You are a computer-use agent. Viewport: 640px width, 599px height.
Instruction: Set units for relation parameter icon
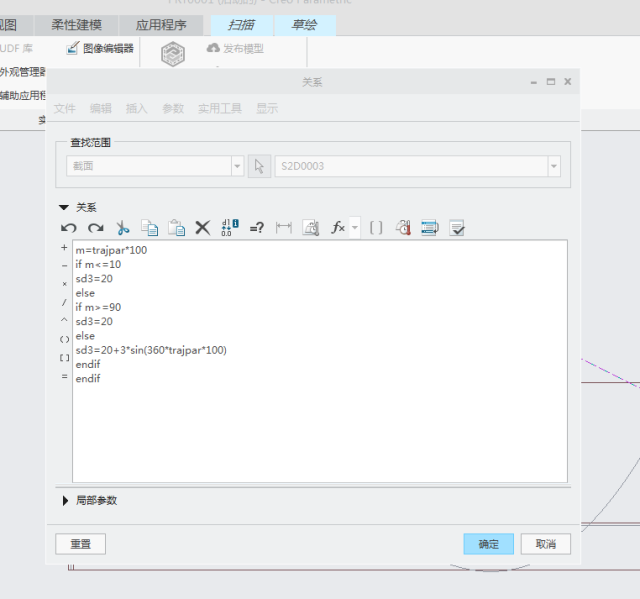(311, 228)
